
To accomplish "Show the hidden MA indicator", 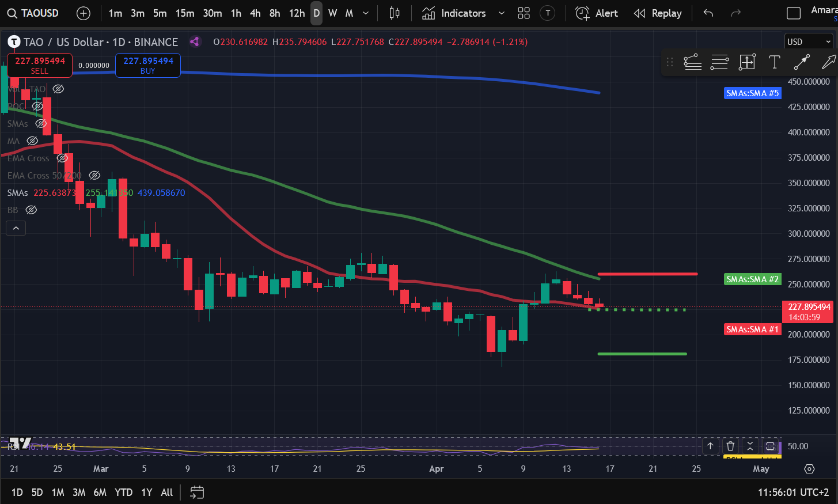I will (x=32, y=141).
